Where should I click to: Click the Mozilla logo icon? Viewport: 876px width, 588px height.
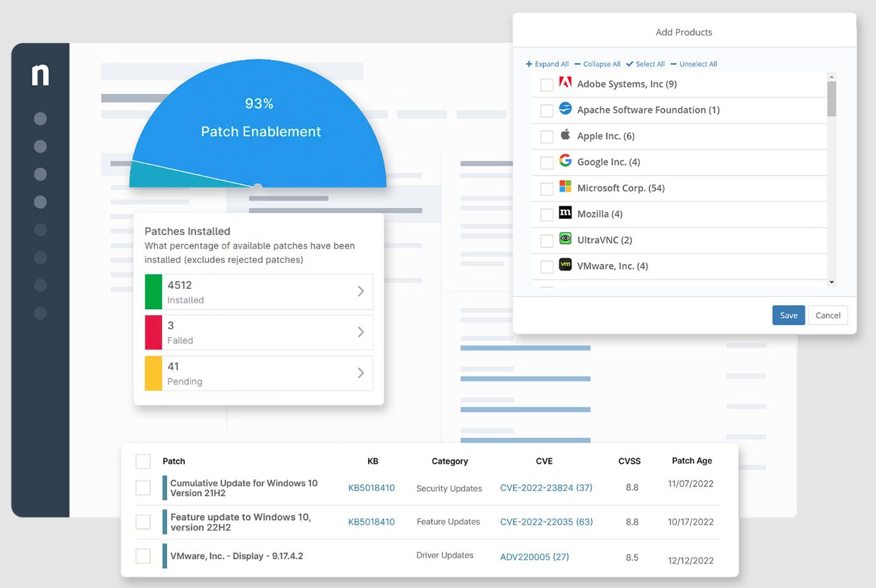click(x=565, y=213)
